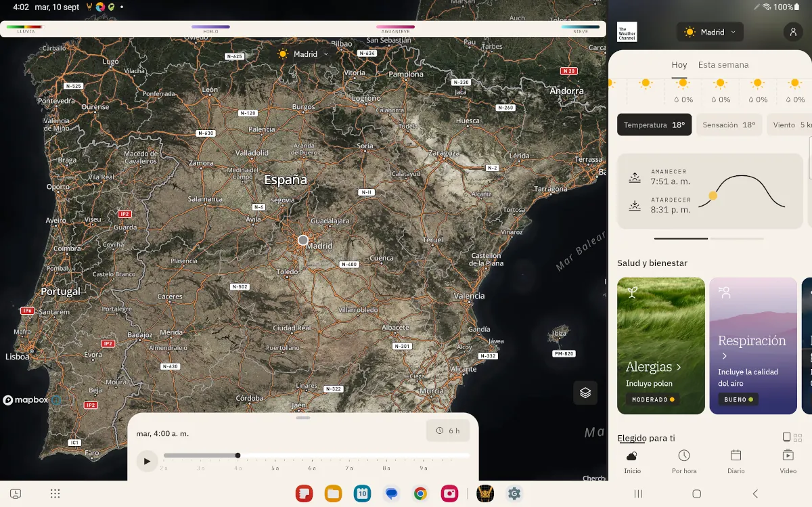Tap The Weather Channel logo
Image resolution: width=812 pixels, height=507 pixels.
pos(627,32)
